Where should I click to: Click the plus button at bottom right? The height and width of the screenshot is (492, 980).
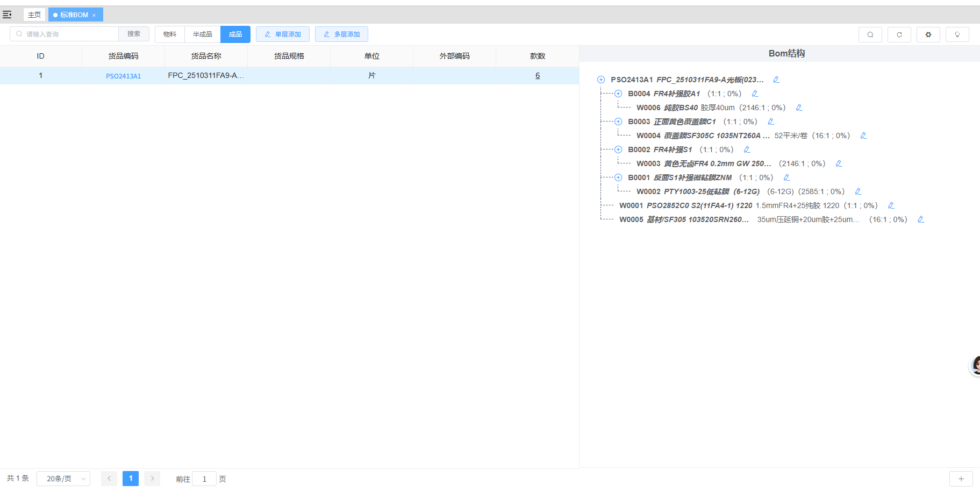(x=961, y=479)
